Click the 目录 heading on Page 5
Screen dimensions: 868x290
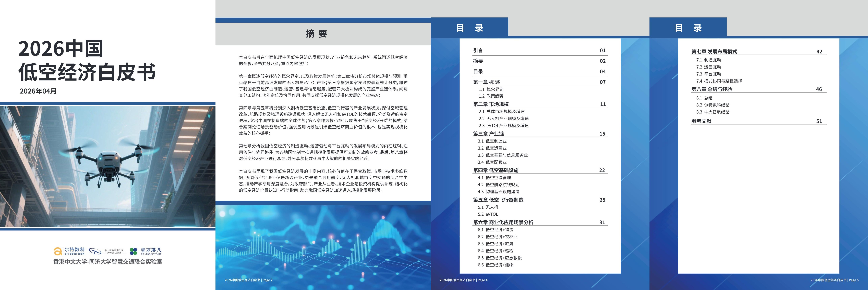(x=688, y=28)
